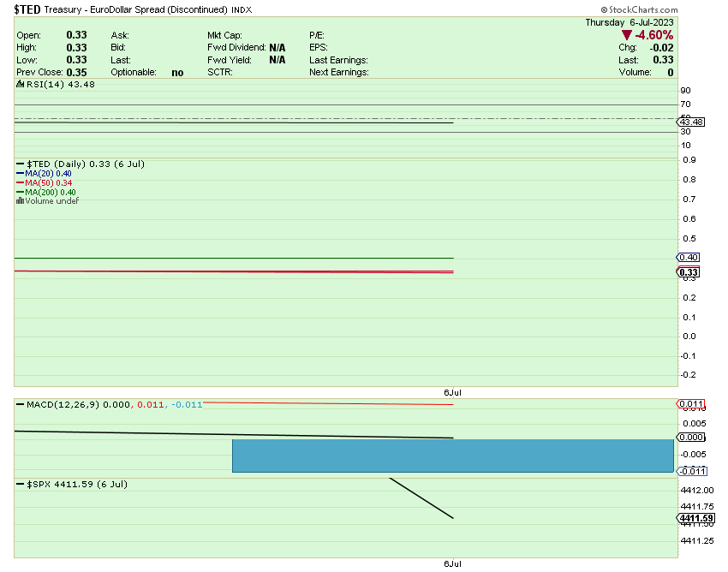
Task: Click the RSI(14) indicator mountain icon
Action: point(21,84)
